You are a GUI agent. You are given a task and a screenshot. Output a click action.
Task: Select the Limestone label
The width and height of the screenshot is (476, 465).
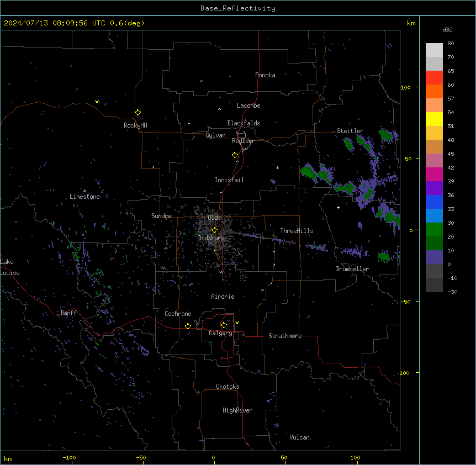pos(84,197)
